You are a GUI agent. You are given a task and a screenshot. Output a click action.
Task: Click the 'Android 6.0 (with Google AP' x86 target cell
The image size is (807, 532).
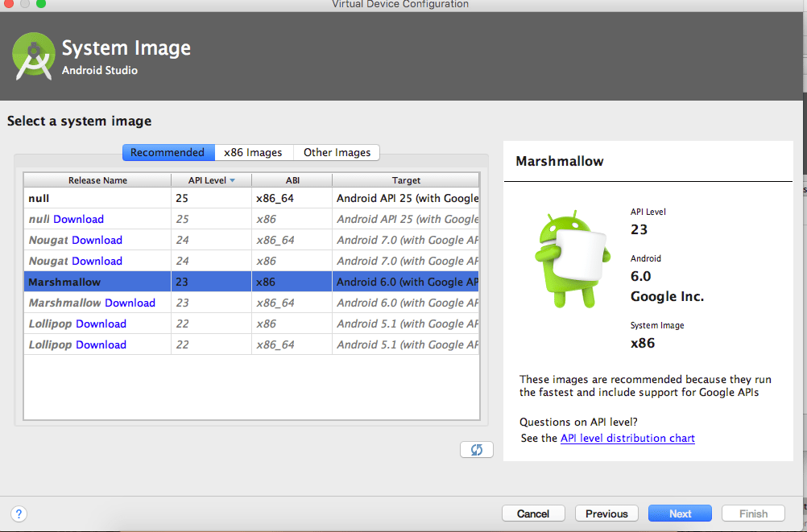[406, 282]
